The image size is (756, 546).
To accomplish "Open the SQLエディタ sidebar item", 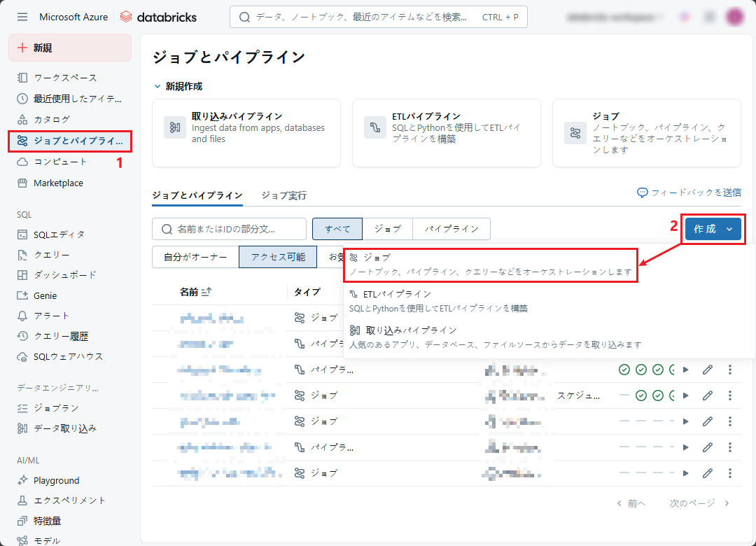I will tap(59, 234).
